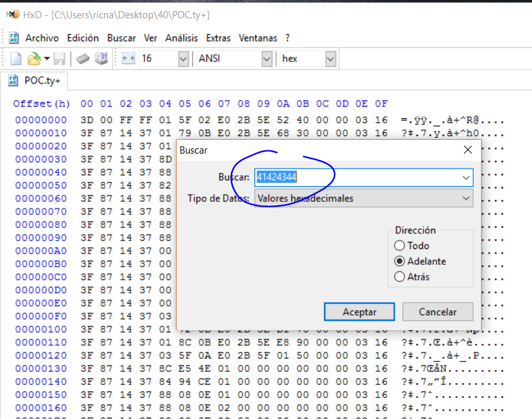This screenshot has width=532, height=419.
Task: Select the Todo direction option
Action: click(x=400, y=246)
